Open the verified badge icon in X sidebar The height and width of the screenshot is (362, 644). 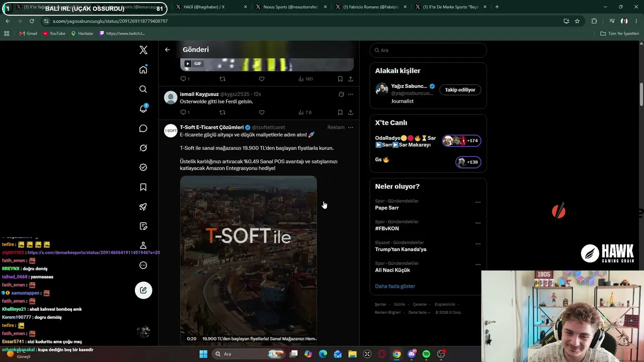pos(143,167)
